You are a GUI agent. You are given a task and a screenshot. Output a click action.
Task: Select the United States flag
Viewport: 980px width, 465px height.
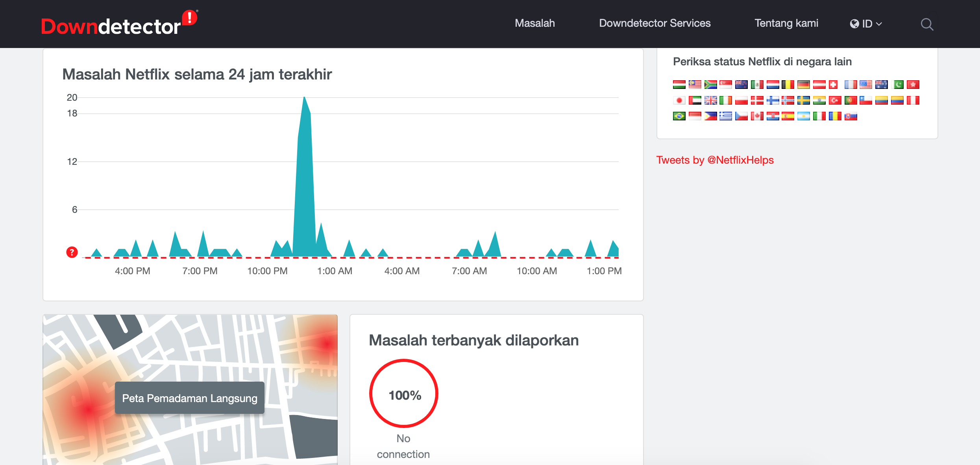[x=866, y=85]
